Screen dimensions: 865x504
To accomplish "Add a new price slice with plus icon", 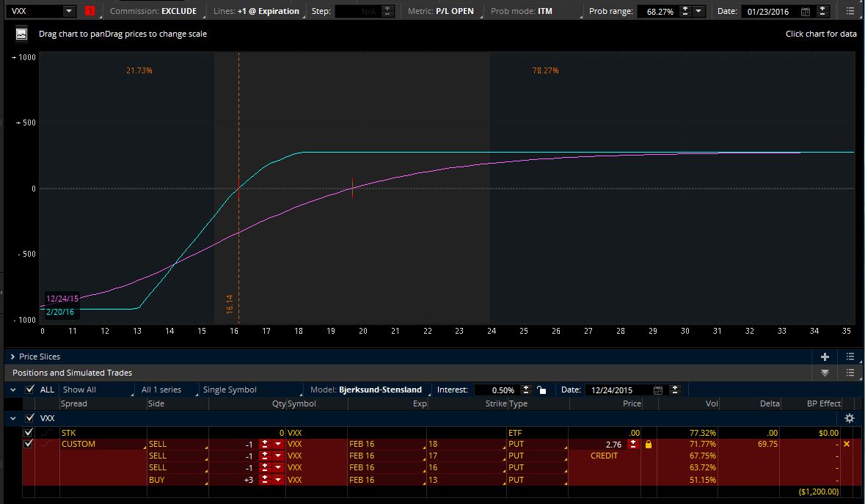I will 825,357.
